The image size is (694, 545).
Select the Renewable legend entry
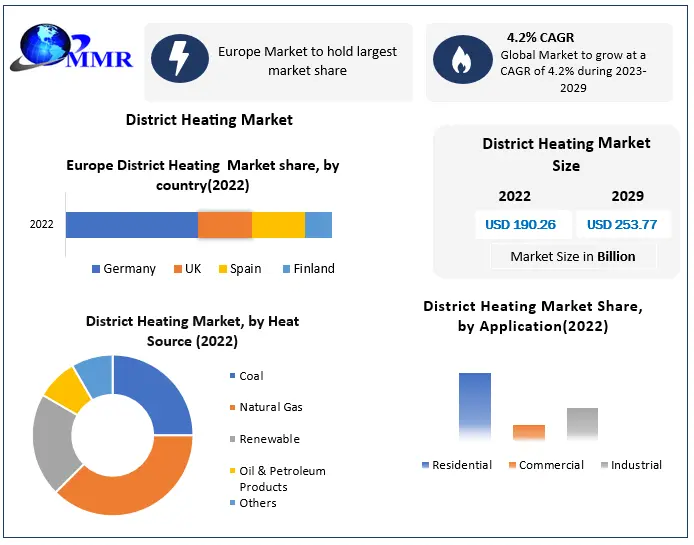click(269, 439)
